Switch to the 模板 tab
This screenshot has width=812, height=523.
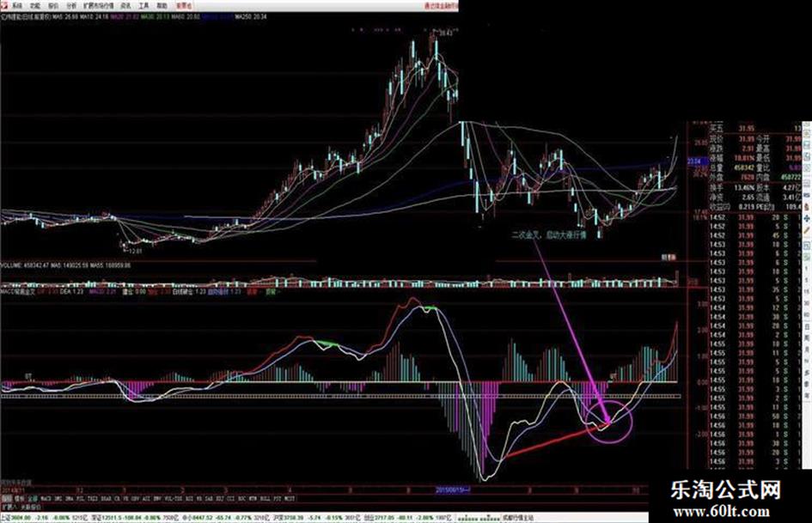19,498
